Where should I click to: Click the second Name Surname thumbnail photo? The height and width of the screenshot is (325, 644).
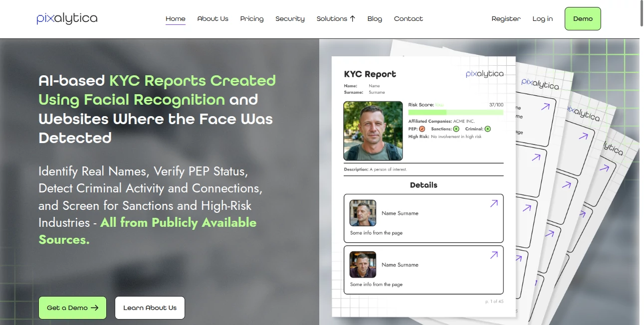point(363,264)
